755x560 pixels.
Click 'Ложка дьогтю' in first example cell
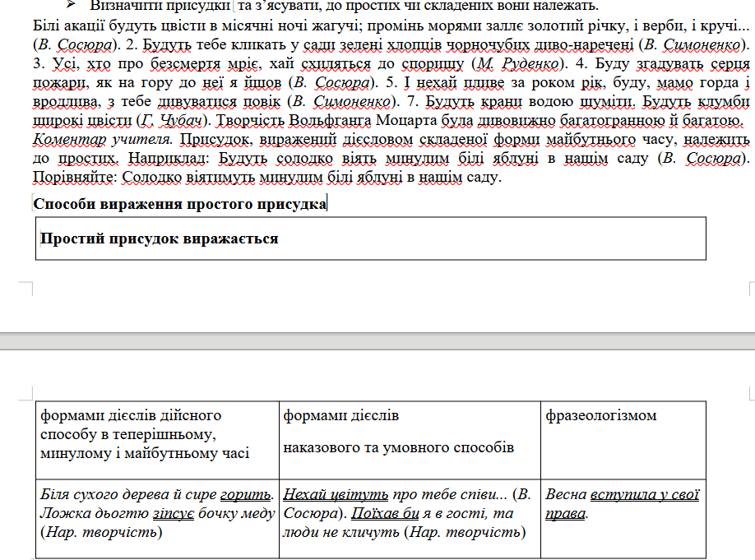point(95,513)
